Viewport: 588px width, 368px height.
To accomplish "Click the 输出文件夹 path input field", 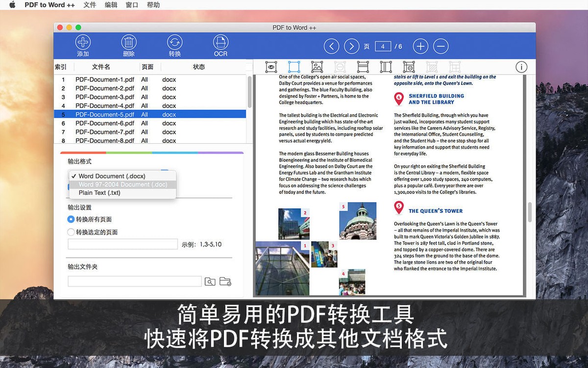I will [135, 282].
